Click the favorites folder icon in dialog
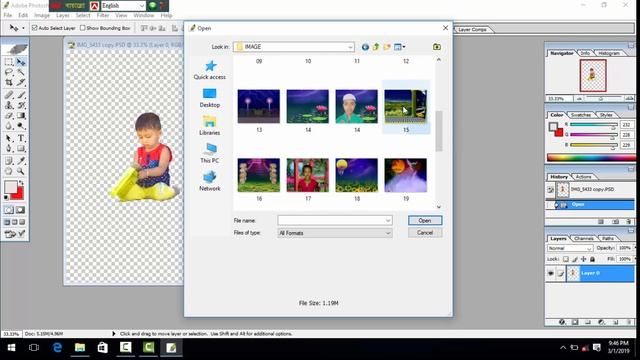The image size is (640, 360). pyautogui.click(x=437, y=47)
